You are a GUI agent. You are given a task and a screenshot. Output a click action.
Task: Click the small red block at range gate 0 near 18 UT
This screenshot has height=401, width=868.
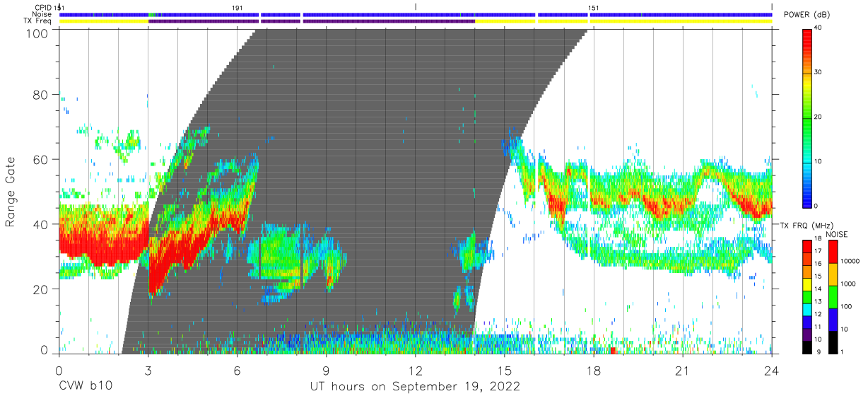tap(613, 351)
